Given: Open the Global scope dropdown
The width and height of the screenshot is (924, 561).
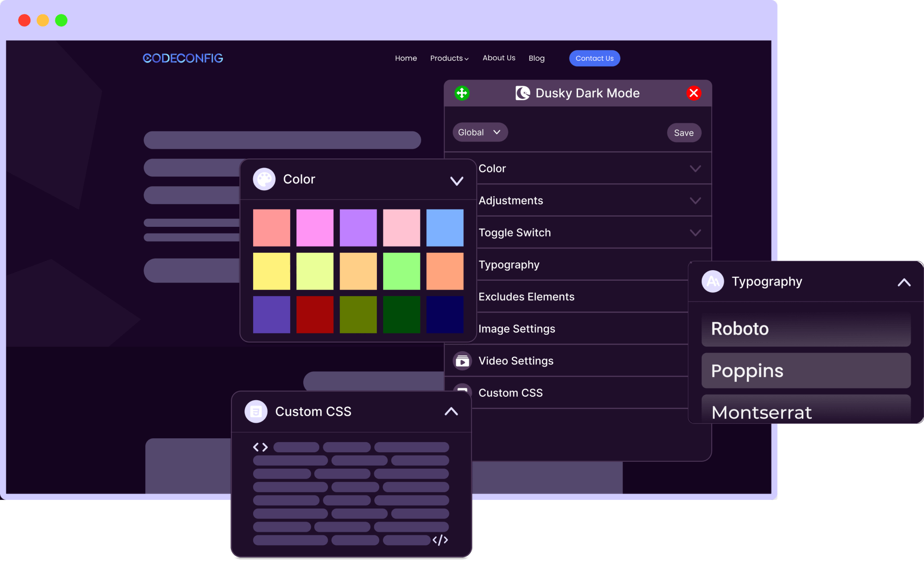Looking at the screenshot, I should [480, 132].
